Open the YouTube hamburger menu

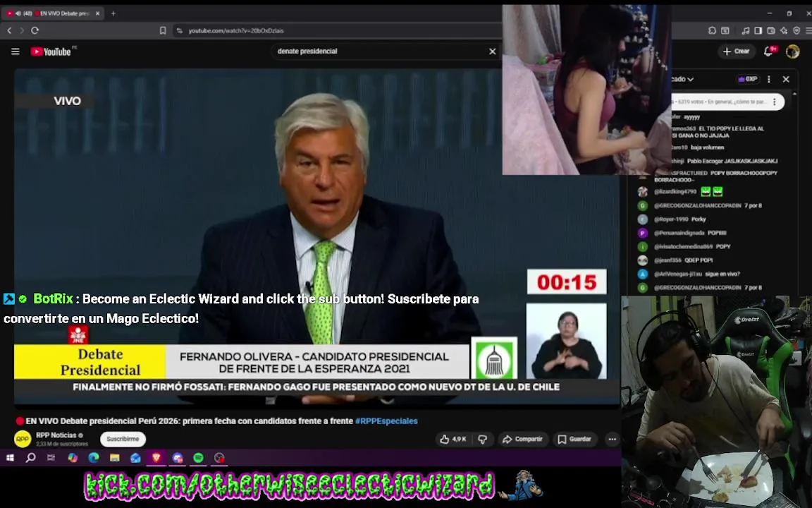click(16, 52)
